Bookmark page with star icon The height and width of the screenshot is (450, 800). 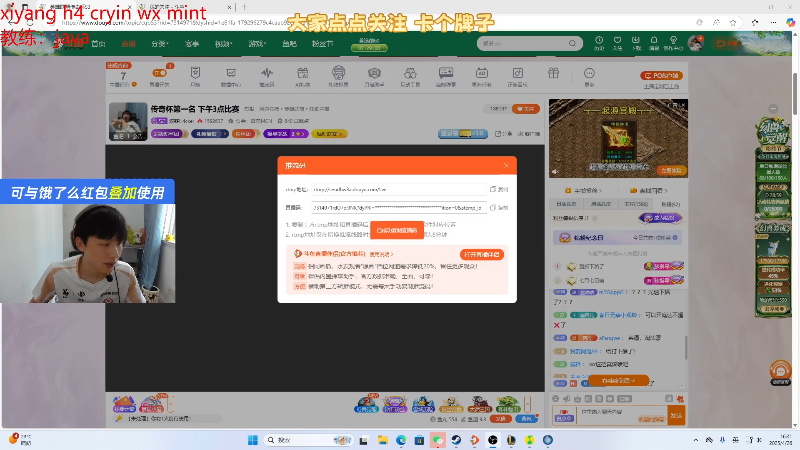[x=733, y=22]
